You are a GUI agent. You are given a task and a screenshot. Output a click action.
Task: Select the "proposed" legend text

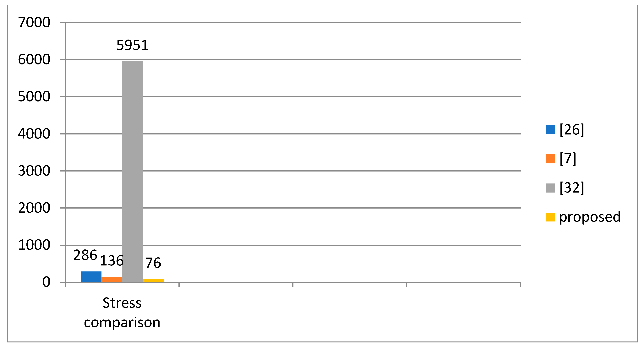tap(590, 217)
